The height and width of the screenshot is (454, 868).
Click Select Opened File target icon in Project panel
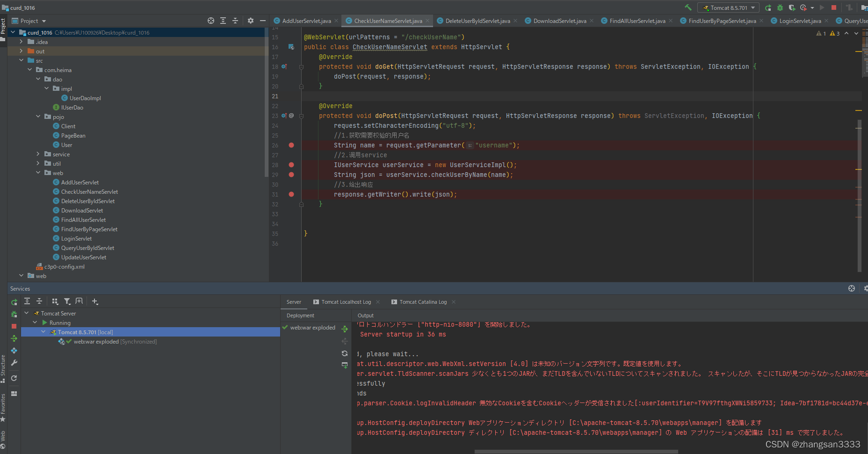pyautogui.click(x=211, y=21)
